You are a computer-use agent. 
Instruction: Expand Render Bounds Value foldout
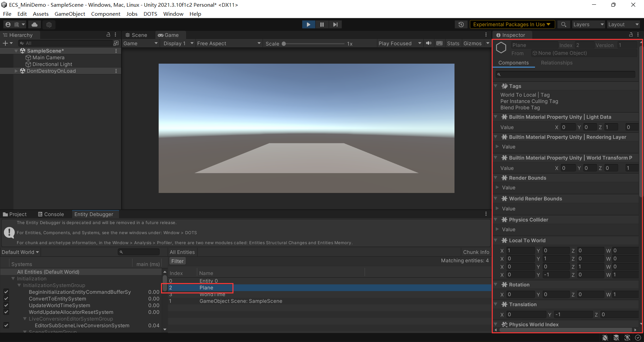click(x=497, y=188)
